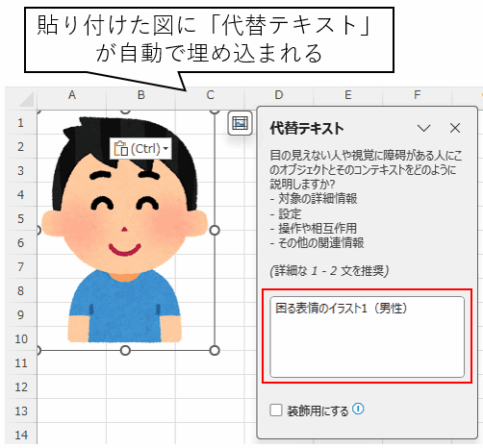Select row 11 header
The height and width of the screenshot is (448, 483).
pyautogui.click(x=20, y=363)
